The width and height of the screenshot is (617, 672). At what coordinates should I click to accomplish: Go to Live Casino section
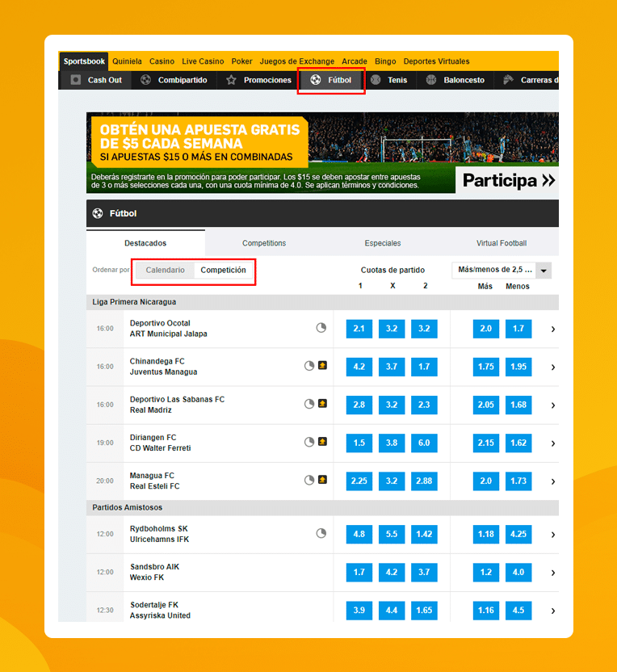[203, 61]
